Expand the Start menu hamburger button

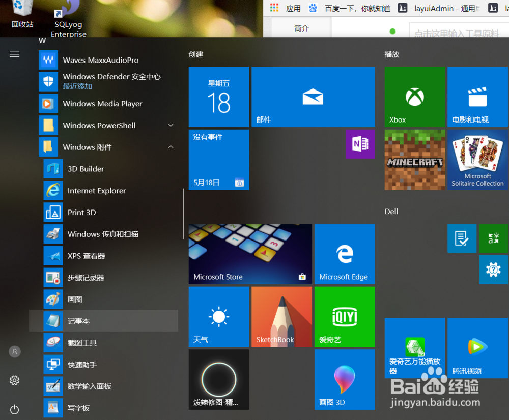[x=14, y=54]
